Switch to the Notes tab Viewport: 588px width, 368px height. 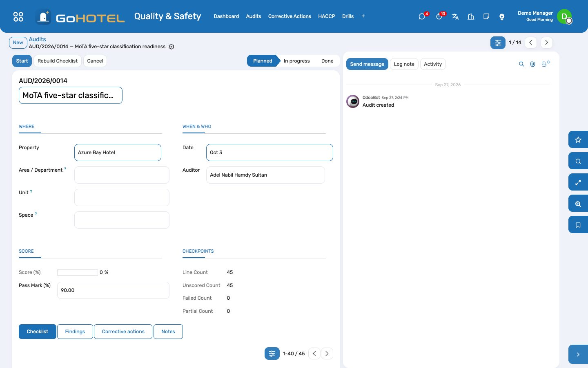coord(168,332)
